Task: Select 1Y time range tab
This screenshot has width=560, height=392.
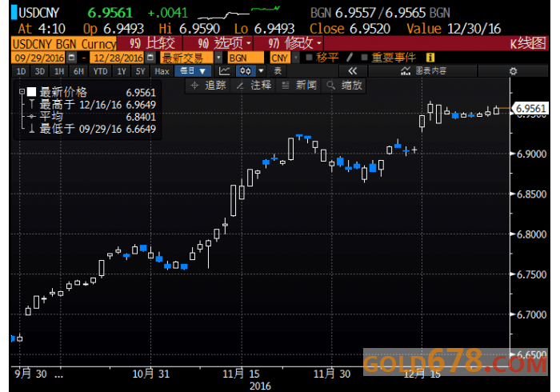Action: coord(122,71)
